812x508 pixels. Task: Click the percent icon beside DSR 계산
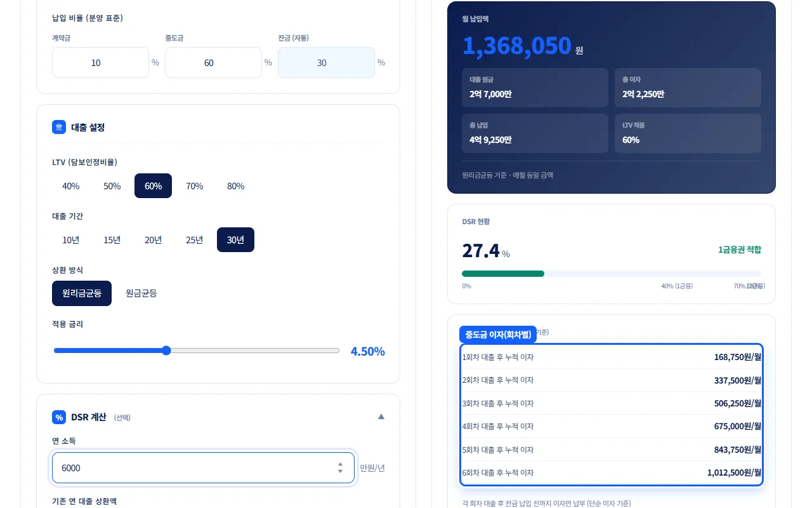pos(59,417)
